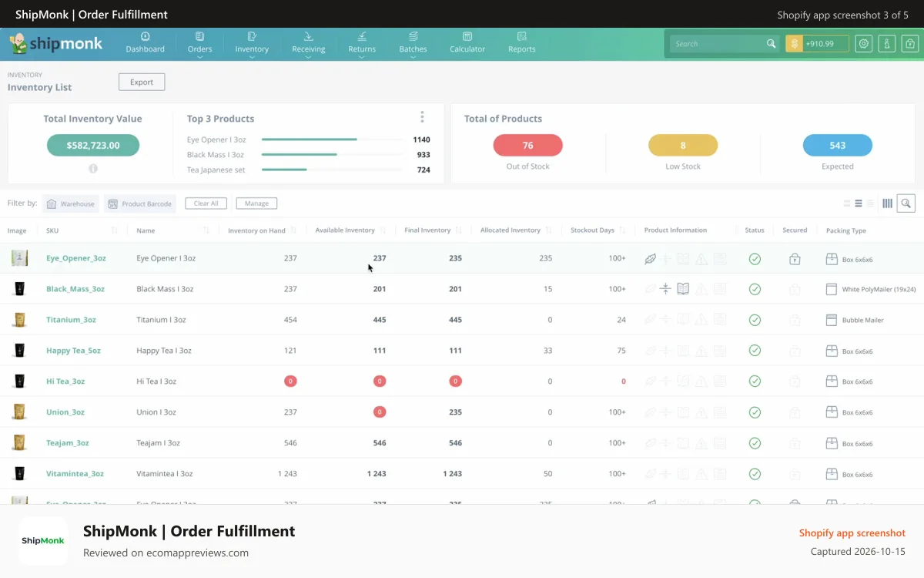Click the bubble mailer icon in Titanium_3oz row

tap(831, 320)
